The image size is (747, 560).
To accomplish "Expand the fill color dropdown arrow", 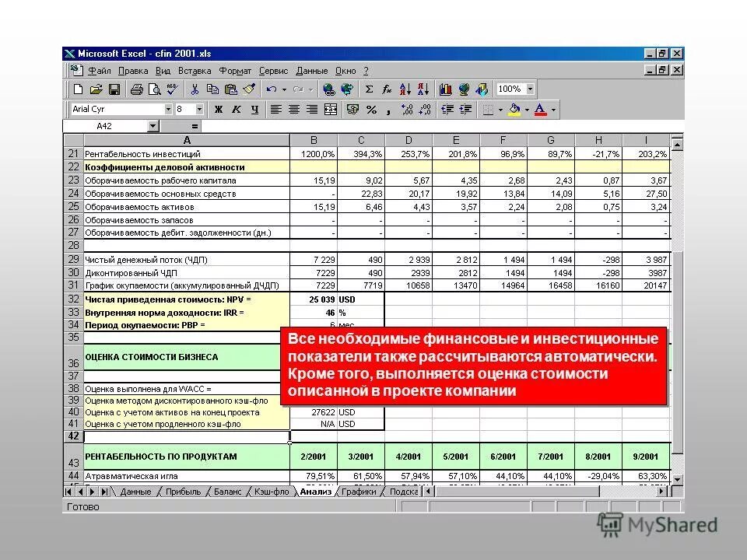I will click(x=527, y=110).
